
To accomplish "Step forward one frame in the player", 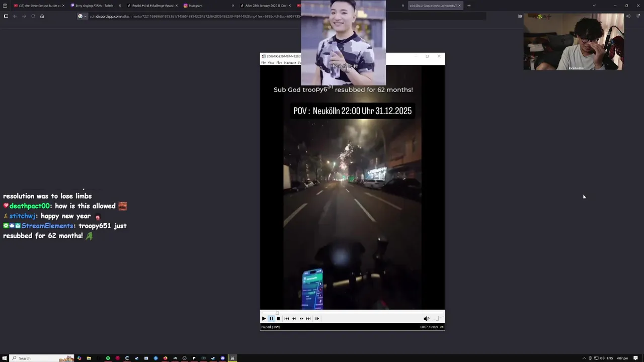I will click(317, 318).
